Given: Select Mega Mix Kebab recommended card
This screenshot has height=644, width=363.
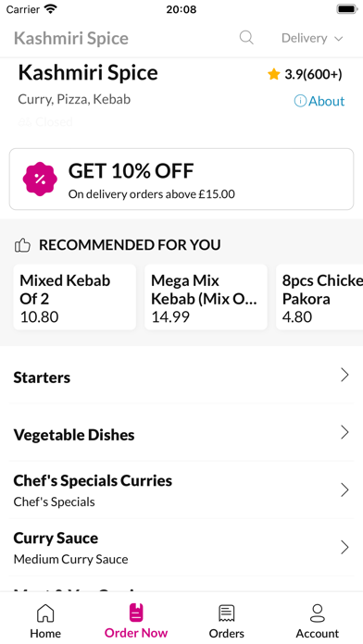Looking at the screenshot, I should pos(206,297).
